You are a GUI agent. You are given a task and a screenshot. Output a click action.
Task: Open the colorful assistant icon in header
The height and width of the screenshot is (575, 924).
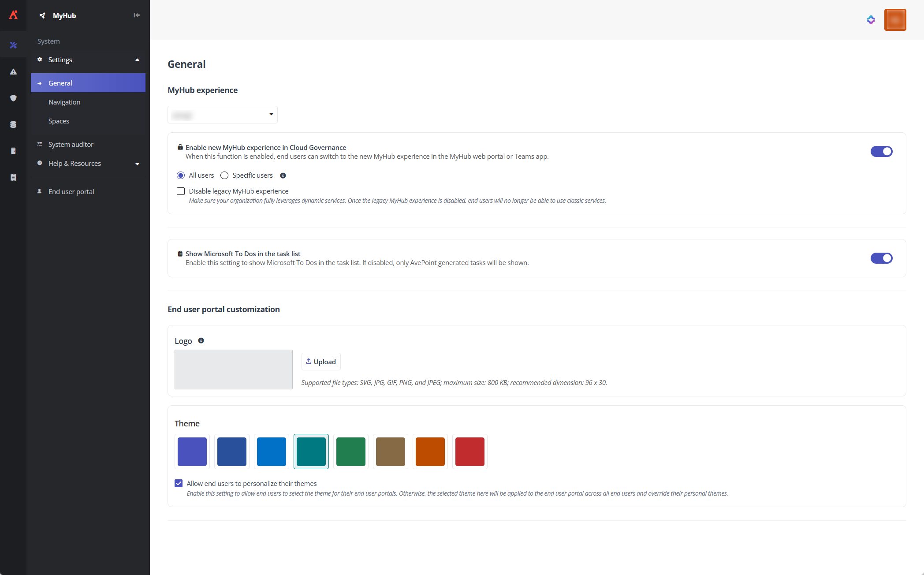[871, 20]
